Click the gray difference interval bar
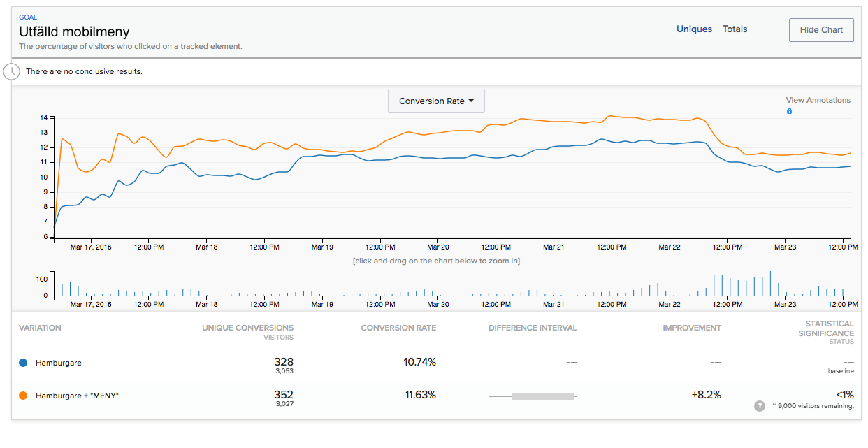Viewport: 868px width, 448px height. click(542, 396)
